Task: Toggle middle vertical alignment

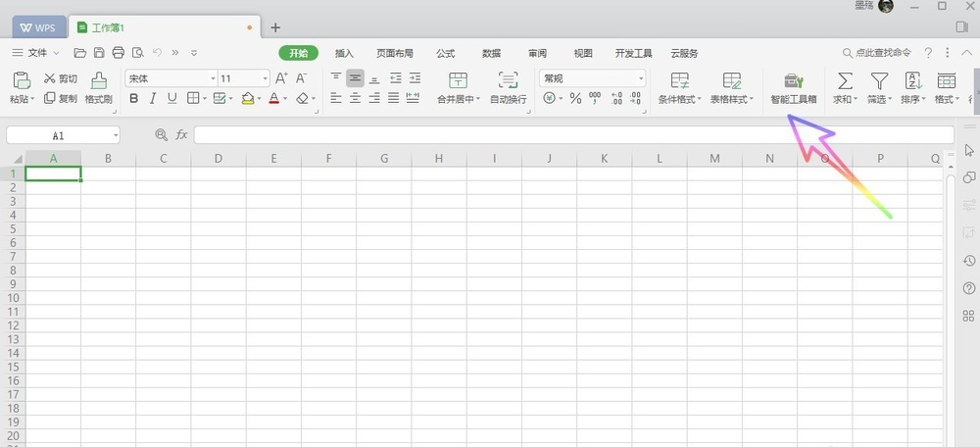Action: pos(355,78)
